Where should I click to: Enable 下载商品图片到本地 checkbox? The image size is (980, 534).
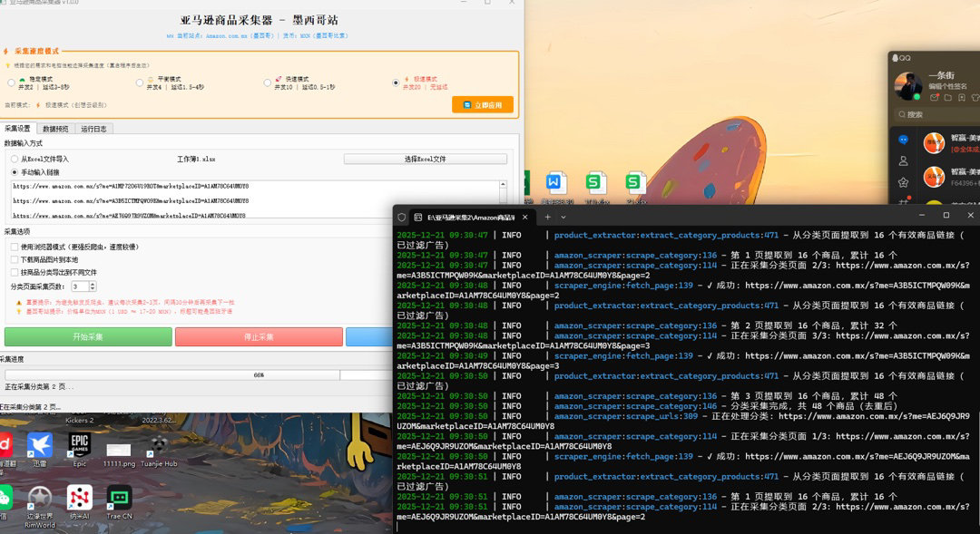tap(15, 260)
